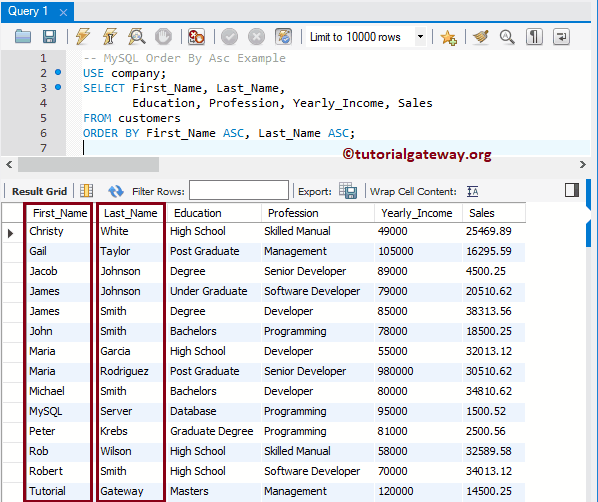Rollback transaction X icon

[x=256, y=37]
